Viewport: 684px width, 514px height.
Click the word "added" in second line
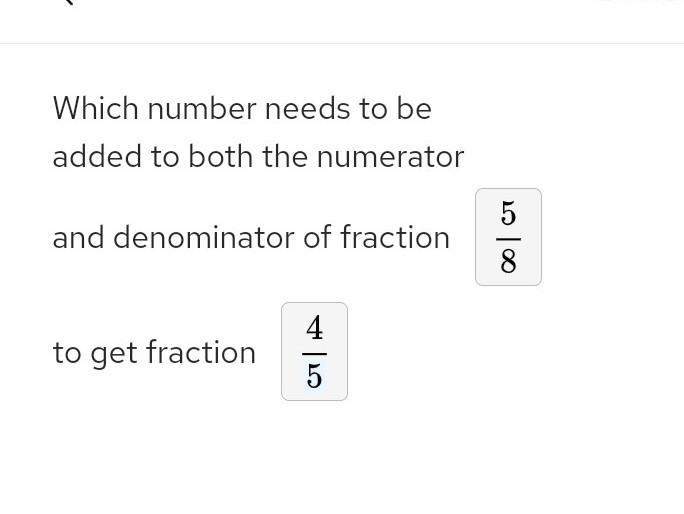97,156
